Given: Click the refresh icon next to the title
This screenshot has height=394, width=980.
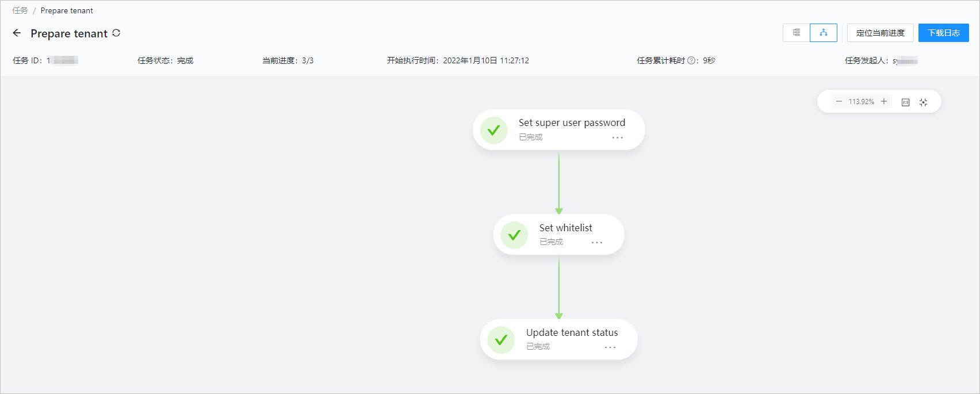Looking at the screenshot, I should pos(116,33).
